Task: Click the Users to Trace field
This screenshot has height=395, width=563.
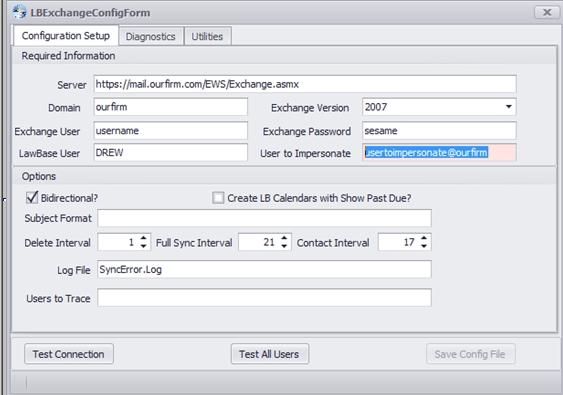Action: 264,298
